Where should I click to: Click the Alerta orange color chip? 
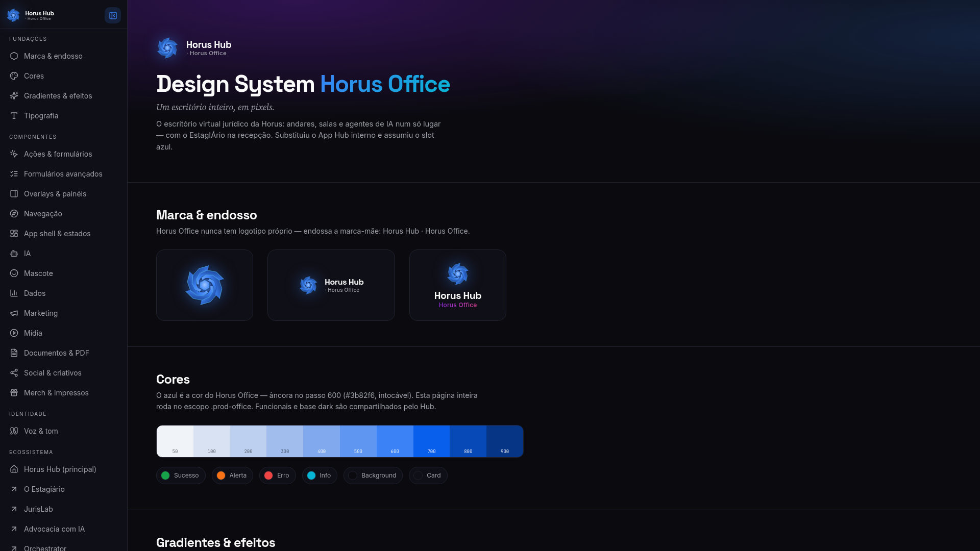point(232,475)
